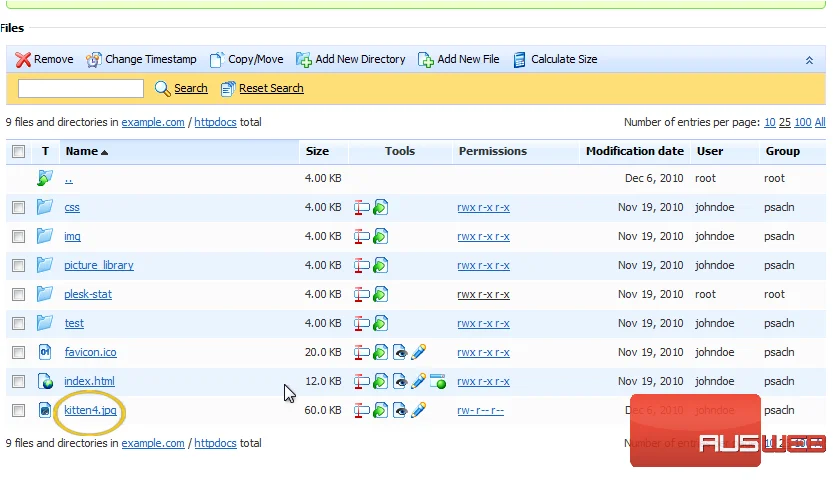Image resolution: width=840 pixels, height=480 pixels.
Task: View favicon.ico using the eye icon
Action: coord(400,352)
